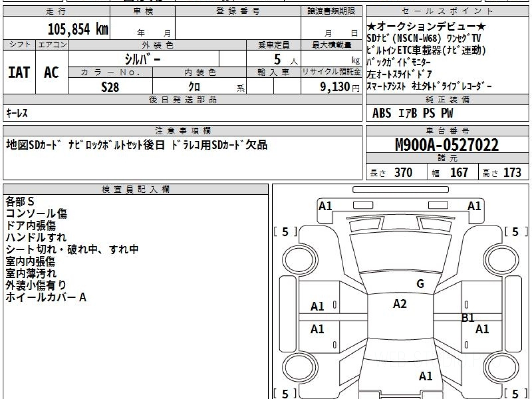The width and height of the screenshot is (532, 399).
Task: Click the B1 mark on the diagram
Action: 468,318
